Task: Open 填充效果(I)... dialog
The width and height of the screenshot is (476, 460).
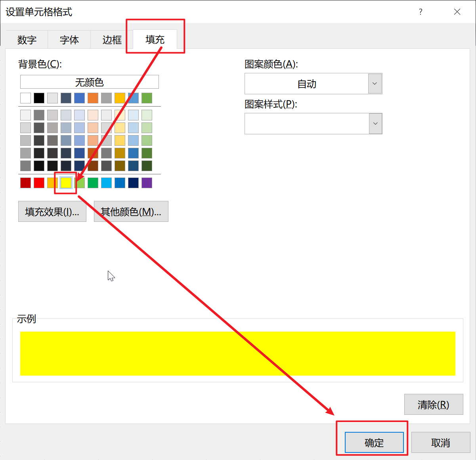Action: [52, 212]
